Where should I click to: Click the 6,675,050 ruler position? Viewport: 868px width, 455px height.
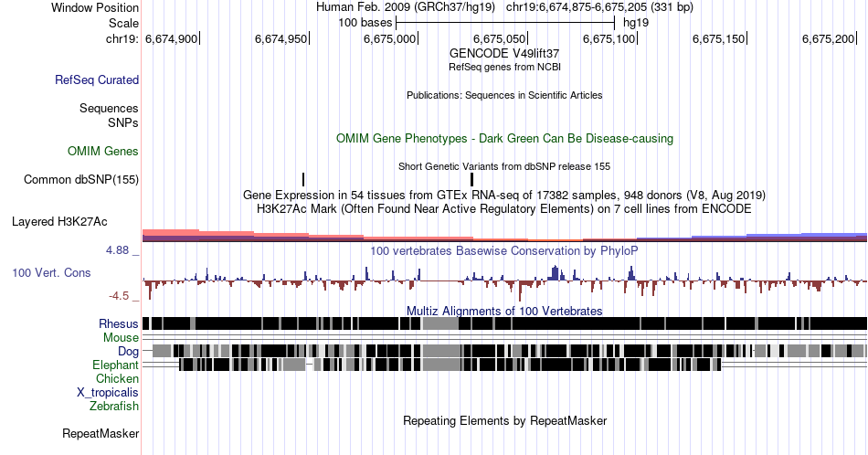click(499, 38)
